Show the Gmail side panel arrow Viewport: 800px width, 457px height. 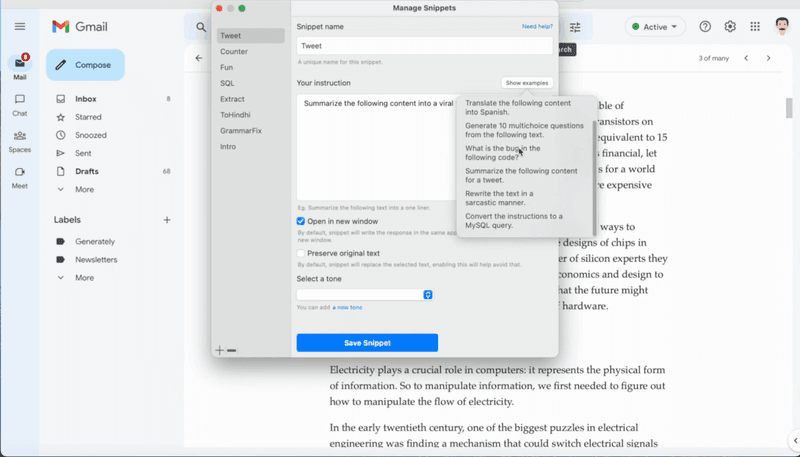795,441
